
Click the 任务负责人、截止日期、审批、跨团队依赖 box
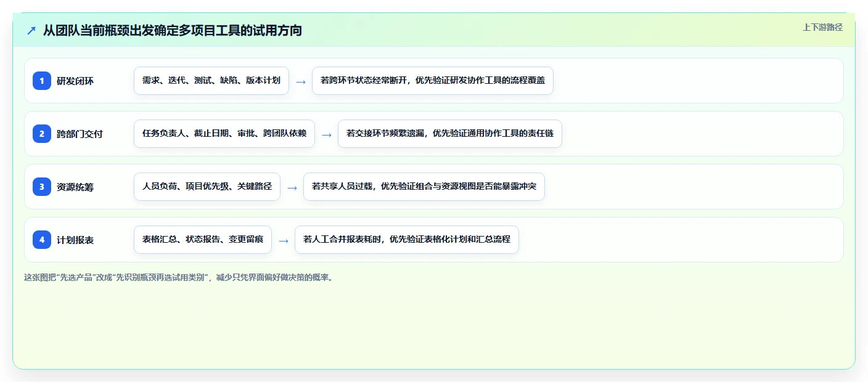(x=224, y=134)
